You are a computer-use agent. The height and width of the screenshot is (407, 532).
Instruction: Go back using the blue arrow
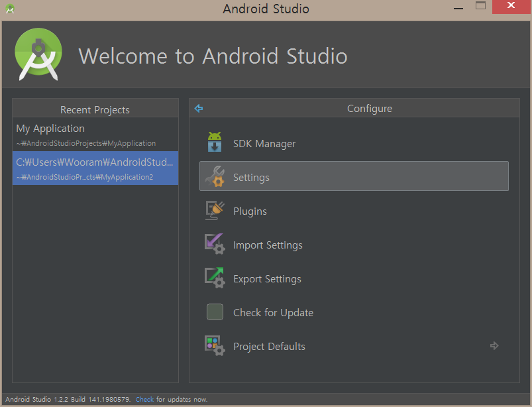[199, 108]
